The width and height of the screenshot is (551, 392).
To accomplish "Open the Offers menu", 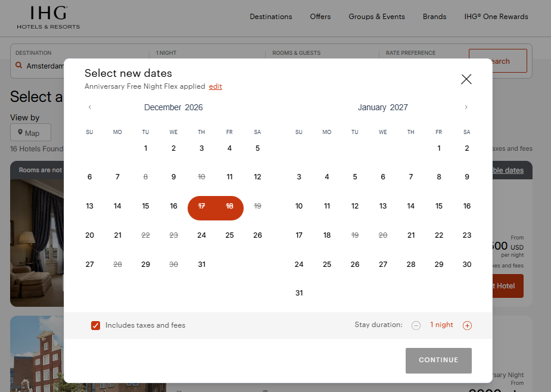I will tap(320, 17).
